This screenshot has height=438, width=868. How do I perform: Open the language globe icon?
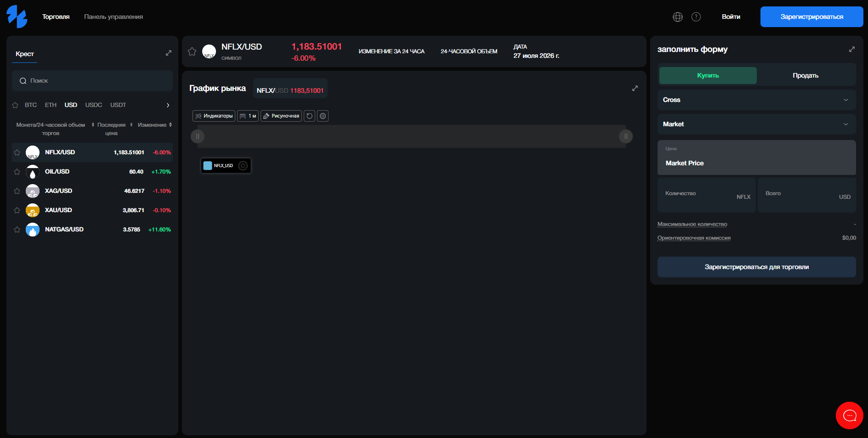click(678, 17)
